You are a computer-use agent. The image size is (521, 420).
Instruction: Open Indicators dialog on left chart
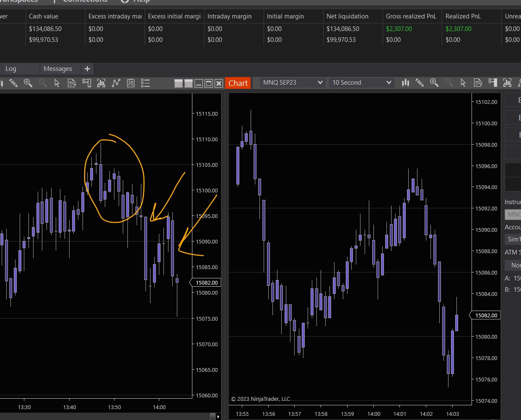pyautogui.click(x=116, y=83)
